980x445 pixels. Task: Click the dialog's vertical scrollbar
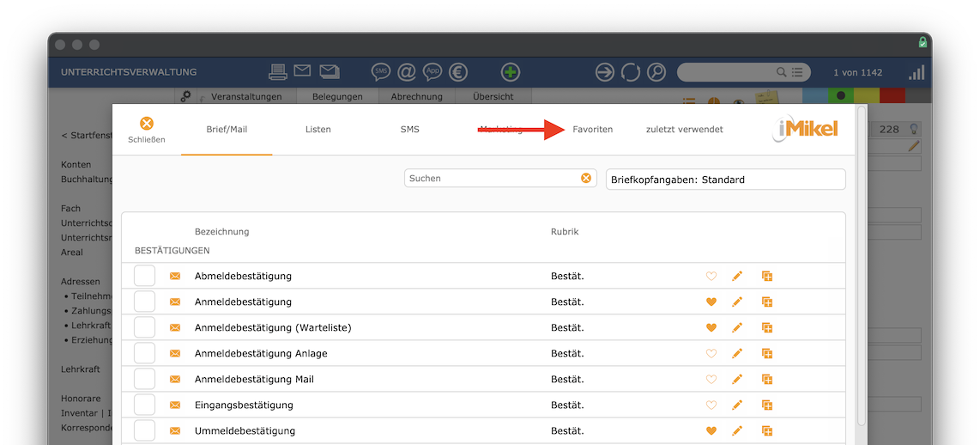(x=862, y=266)
